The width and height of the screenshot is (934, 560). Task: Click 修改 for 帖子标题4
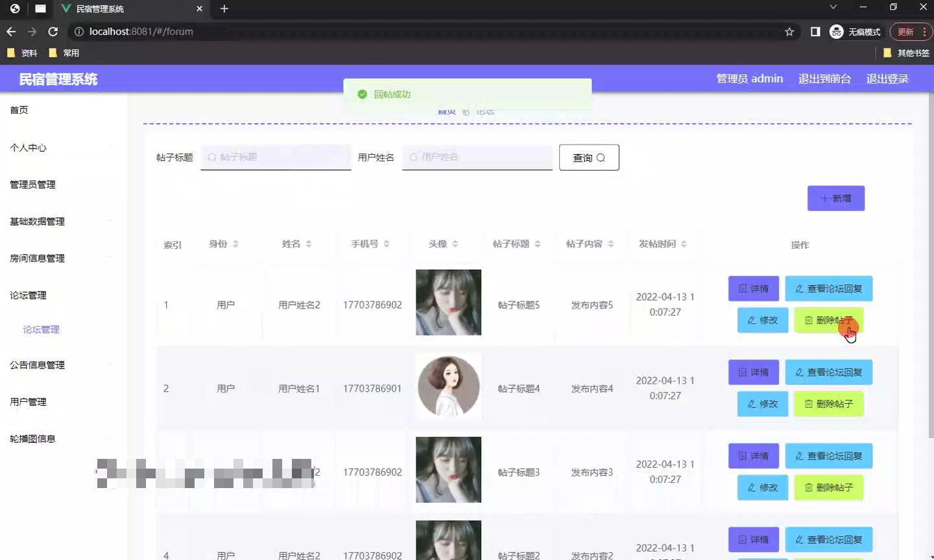click(763, 404)
